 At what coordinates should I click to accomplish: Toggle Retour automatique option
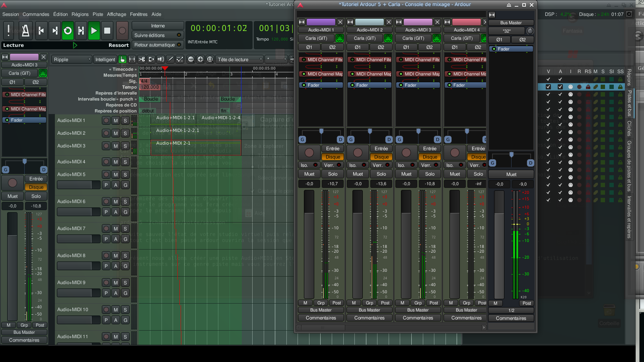coord(158,45)
